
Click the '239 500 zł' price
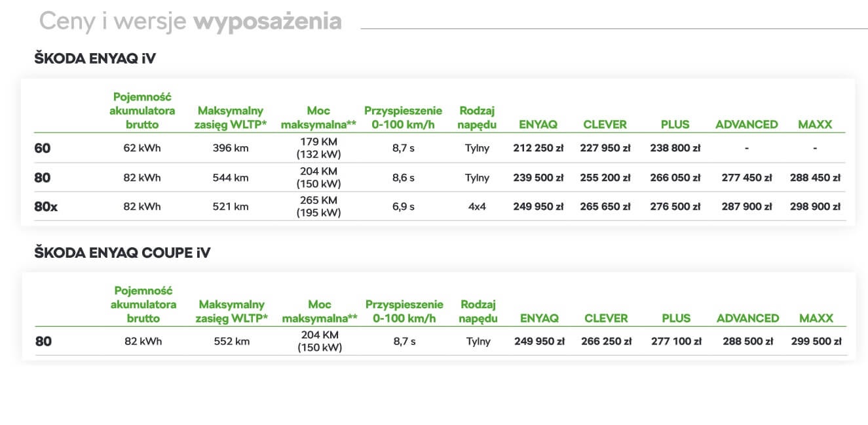pyautogui.click(x=538, y=177)
